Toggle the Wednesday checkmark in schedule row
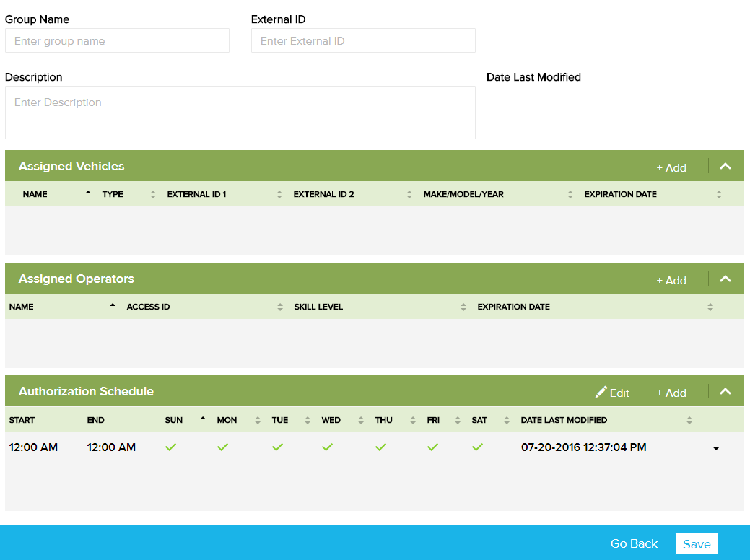750x560 pixels. (x=327, y=447)
